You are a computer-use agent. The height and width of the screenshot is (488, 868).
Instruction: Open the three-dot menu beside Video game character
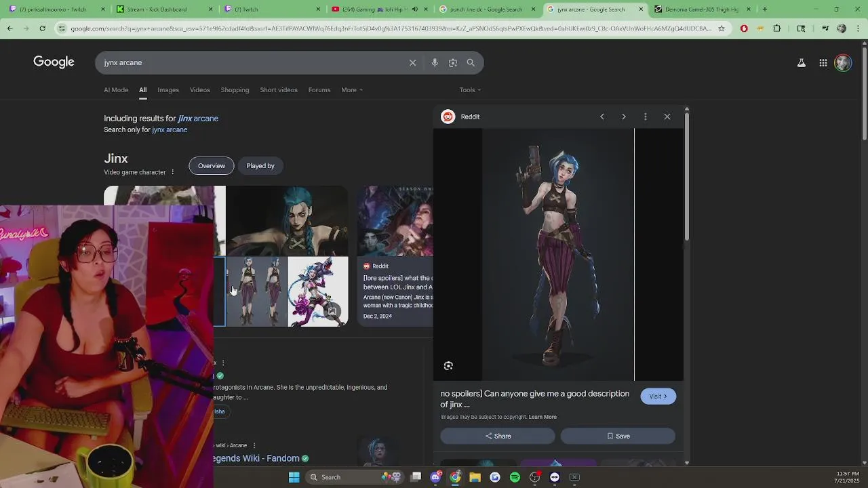pos(173,172)
